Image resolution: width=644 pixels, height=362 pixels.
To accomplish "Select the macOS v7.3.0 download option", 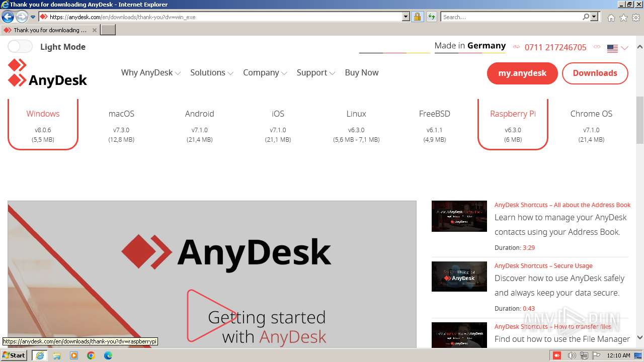I will click(121, 126).
